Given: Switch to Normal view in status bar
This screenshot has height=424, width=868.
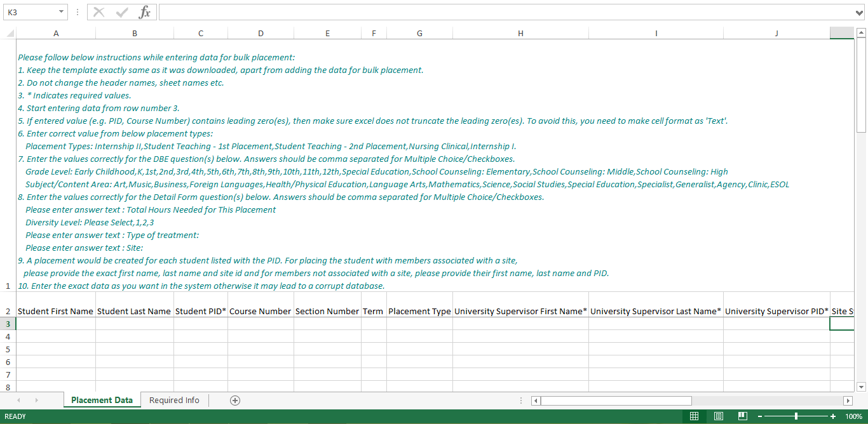Looking at the screenshot, I should [x=694, y=416].
